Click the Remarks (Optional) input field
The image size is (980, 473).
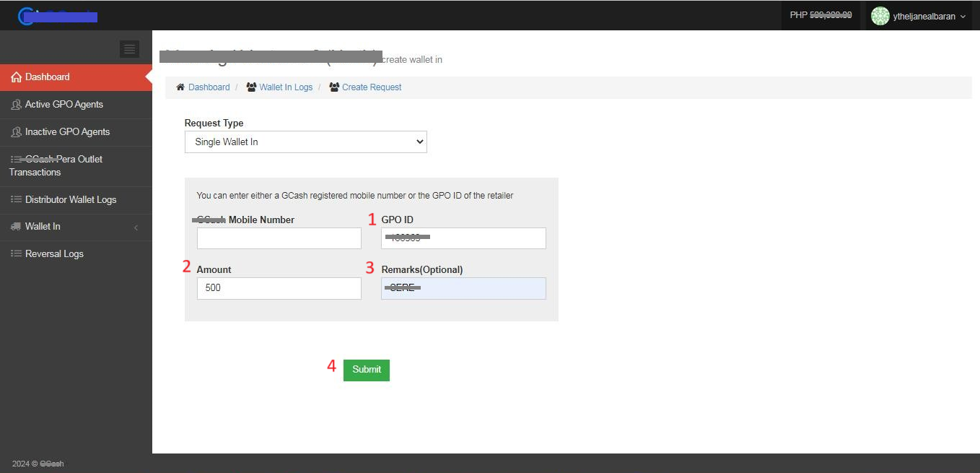click(463, 288)
